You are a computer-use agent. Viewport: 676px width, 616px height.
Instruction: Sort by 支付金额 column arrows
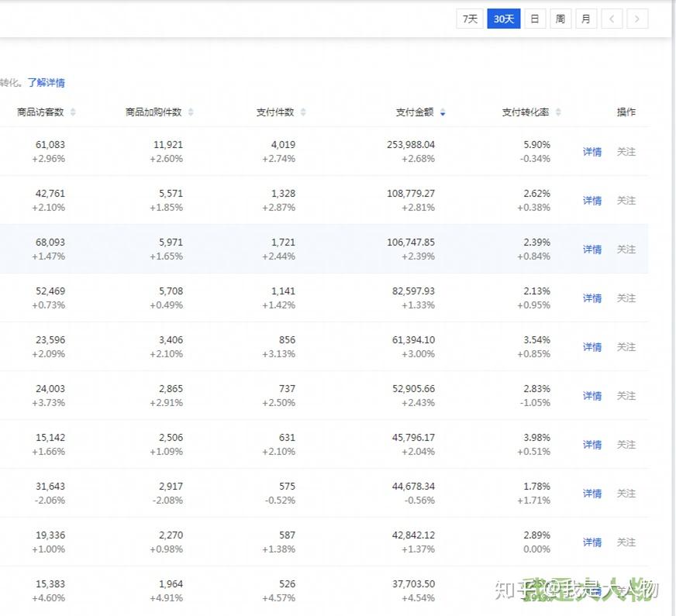(x=443, y=112)
